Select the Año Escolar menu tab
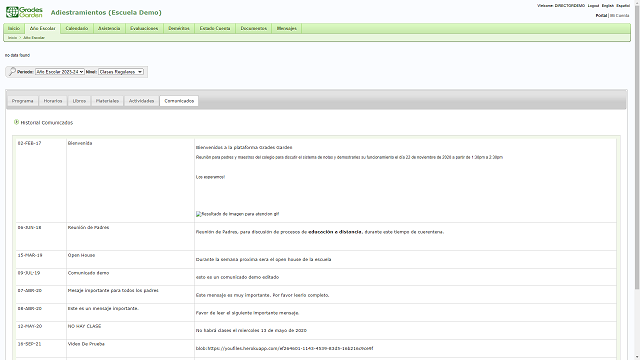 [42, 28]
